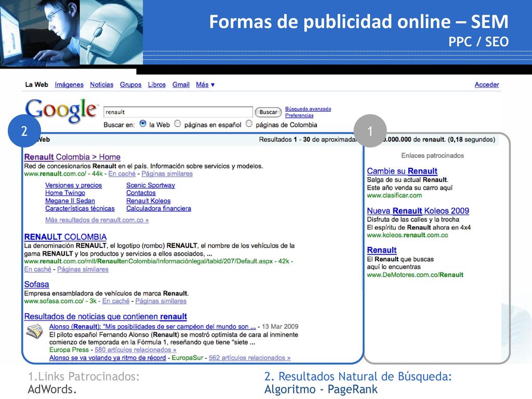Open '580 artículos relacionados »' link

point(136,350)
